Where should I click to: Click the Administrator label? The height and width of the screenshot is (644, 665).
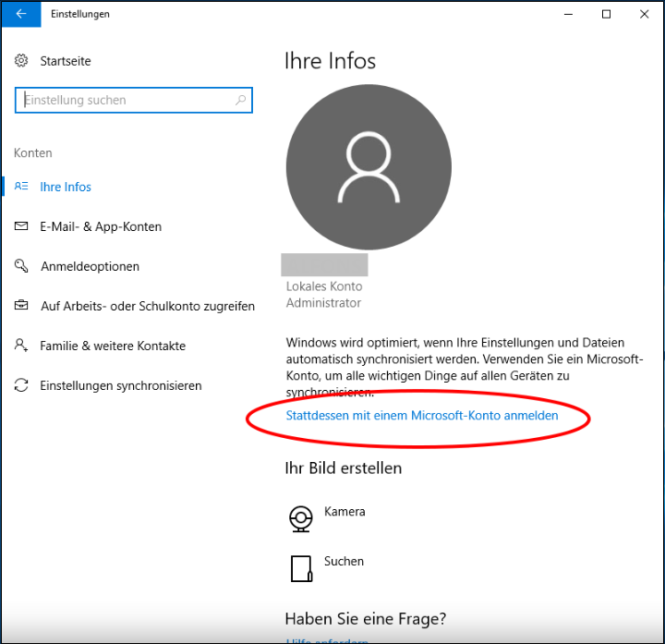tap(323, 303)
